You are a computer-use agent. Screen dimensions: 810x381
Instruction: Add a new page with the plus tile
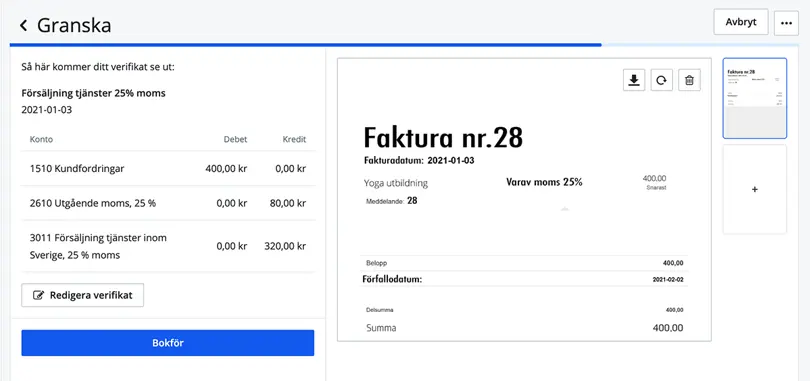click(x=755, y=189)
